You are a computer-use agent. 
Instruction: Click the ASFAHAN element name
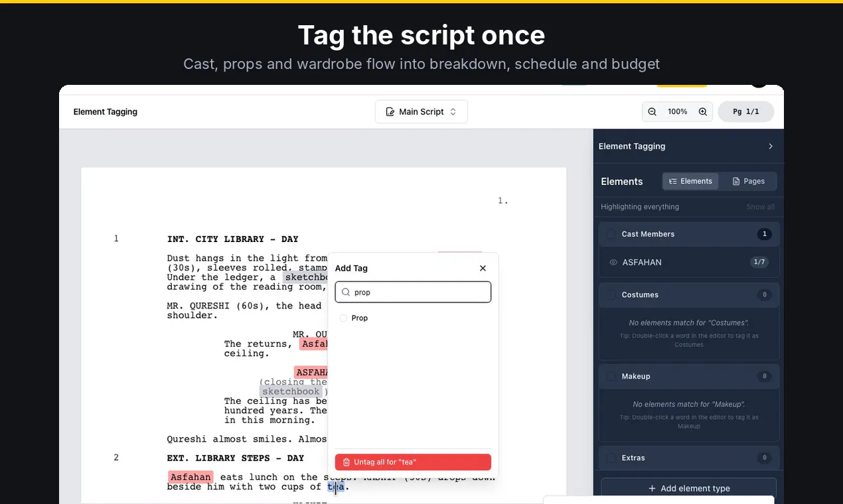click(642, 263)
